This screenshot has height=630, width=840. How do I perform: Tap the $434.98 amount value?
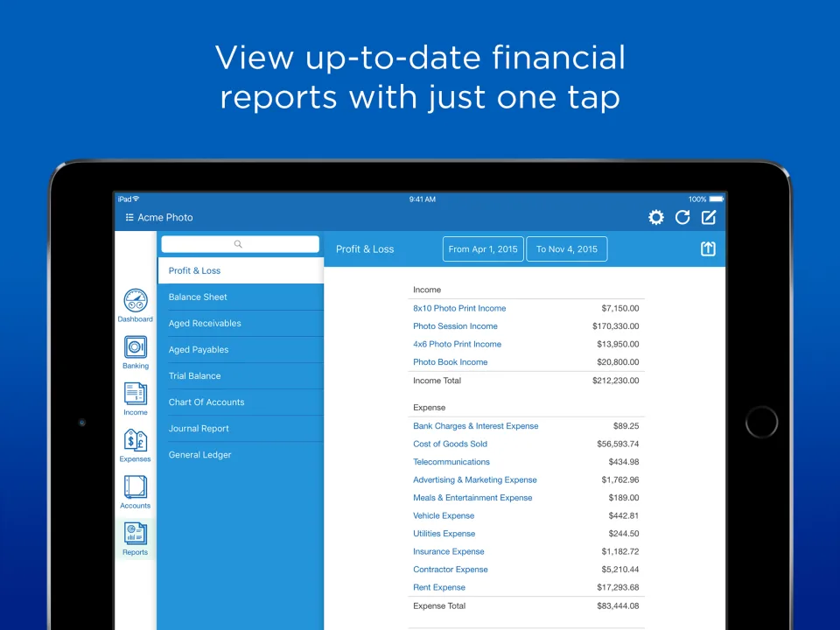pos(624,462)
